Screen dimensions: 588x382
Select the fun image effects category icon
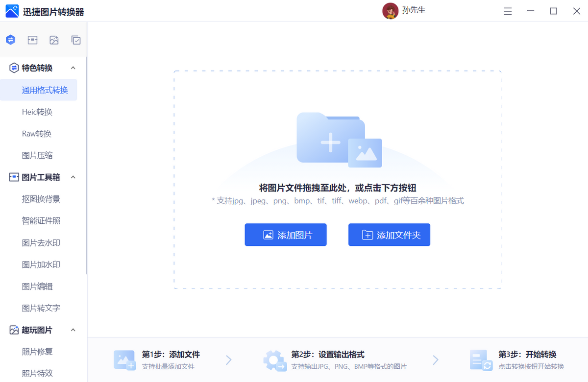click(54, 40)
